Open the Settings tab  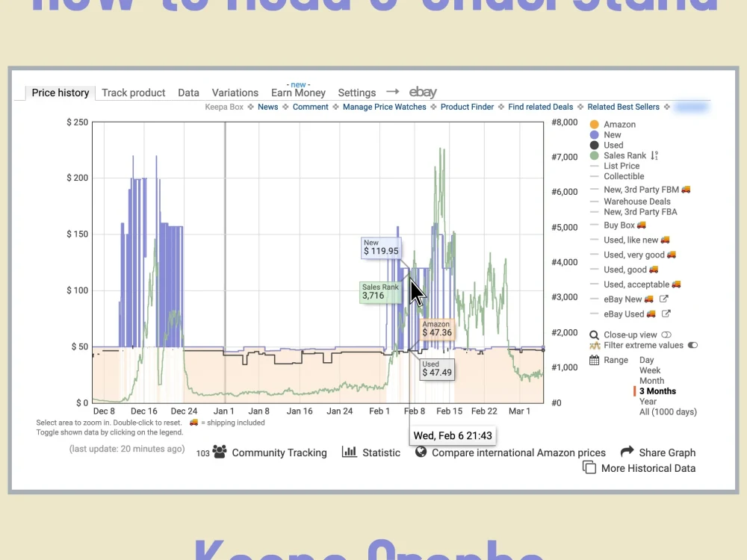coord(357,93)
